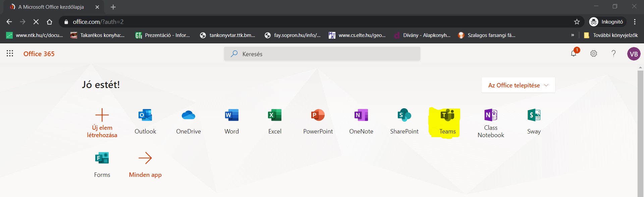644x197 pixels.
Task: Go back in the browser
Action: [x=9, y=22]
